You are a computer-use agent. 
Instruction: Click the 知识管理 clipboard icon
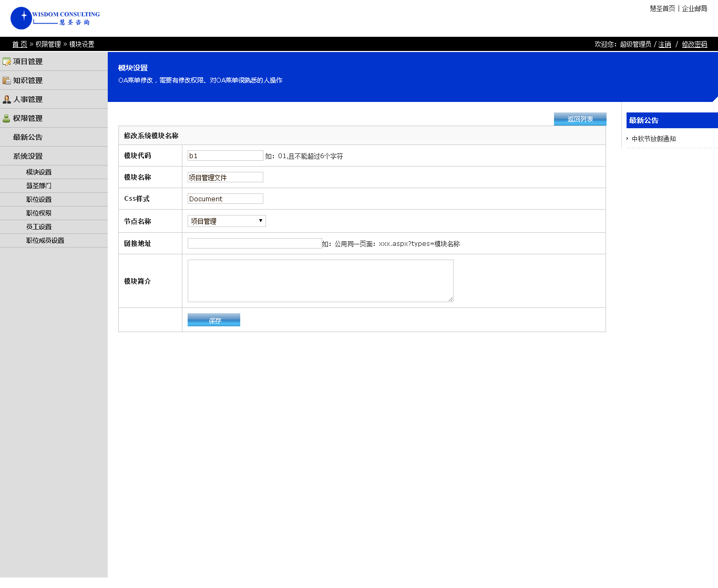click(7, 80)
